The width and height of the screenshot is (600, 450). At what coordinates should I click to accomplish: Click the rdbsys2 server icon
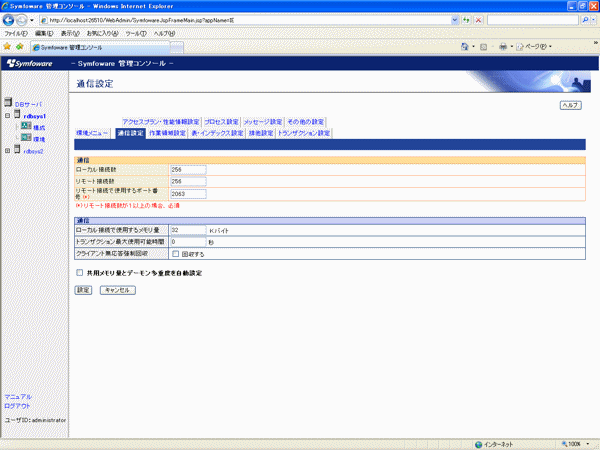pos(17,149)
